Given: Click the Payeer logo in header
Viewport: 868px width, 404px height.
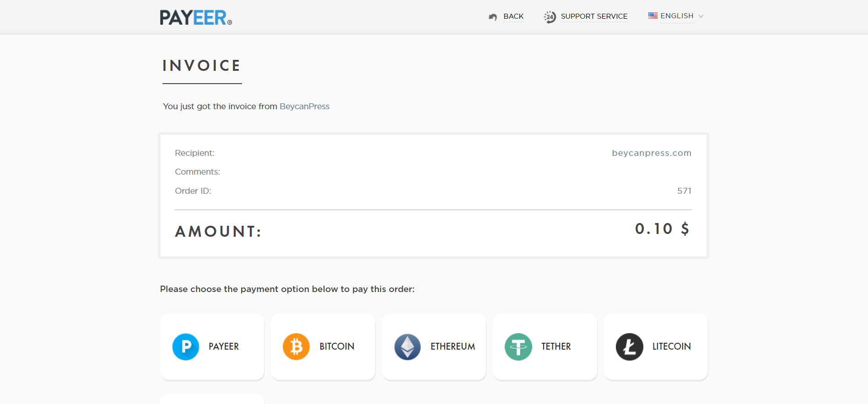Looking at the screenshot, I should pyautogui.click(x=195, y=17).
